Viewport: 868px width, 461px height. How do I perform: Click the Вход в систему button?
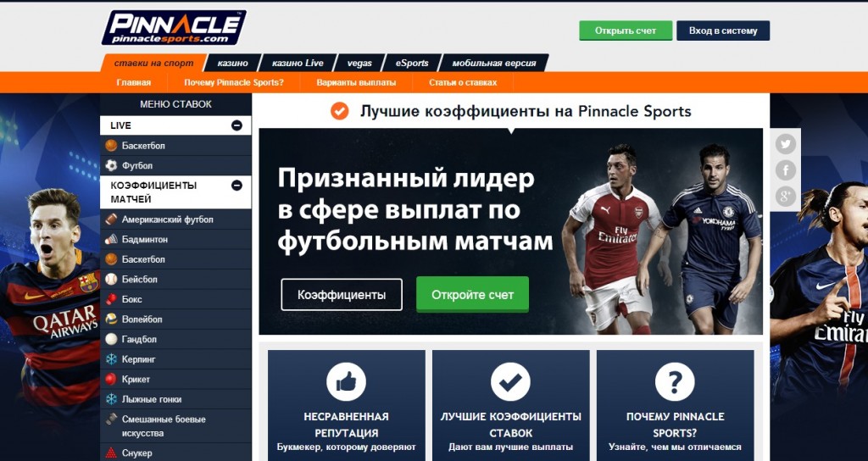[723, 31]
